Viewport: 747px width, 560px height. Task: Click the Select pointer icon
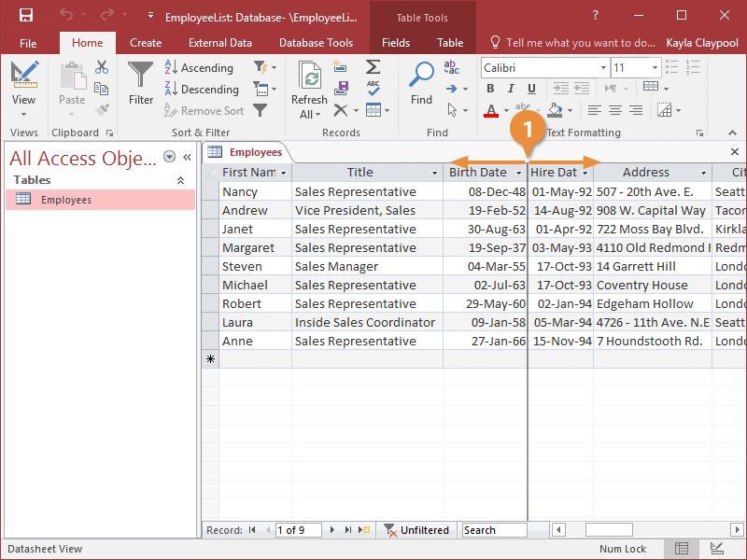click(x=452, y=110)
